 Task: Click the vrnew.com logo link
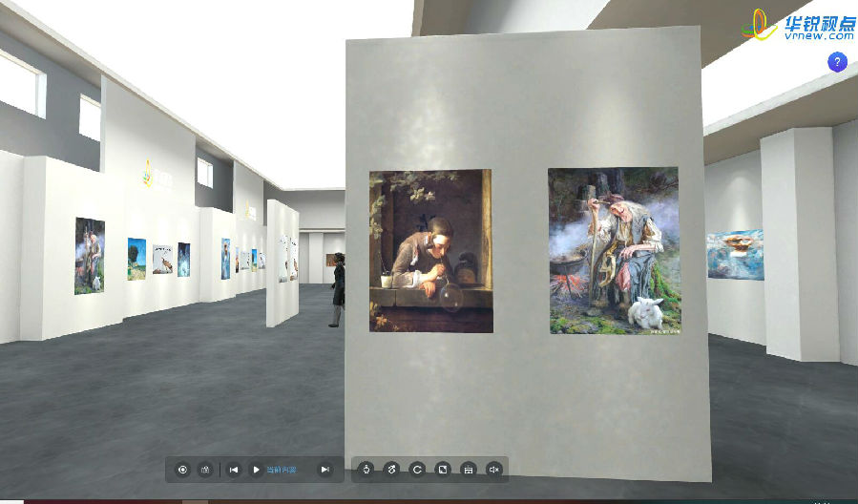(x=799, y=26)
